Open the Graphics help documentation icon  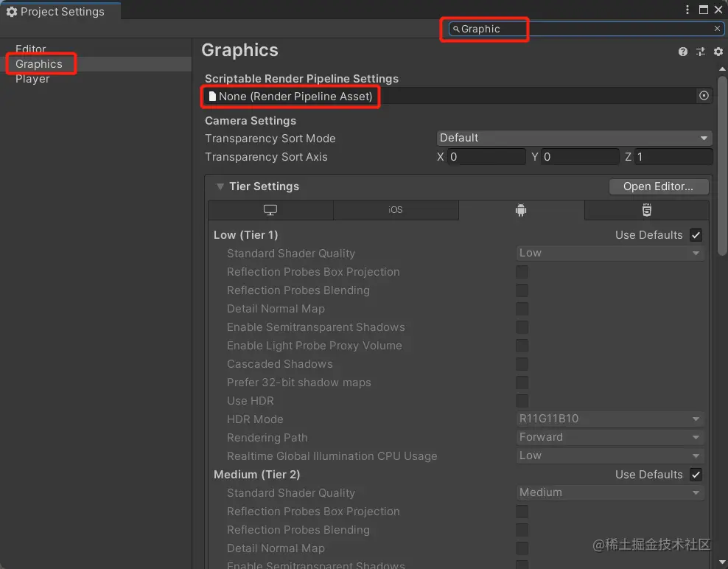(682, 52)
